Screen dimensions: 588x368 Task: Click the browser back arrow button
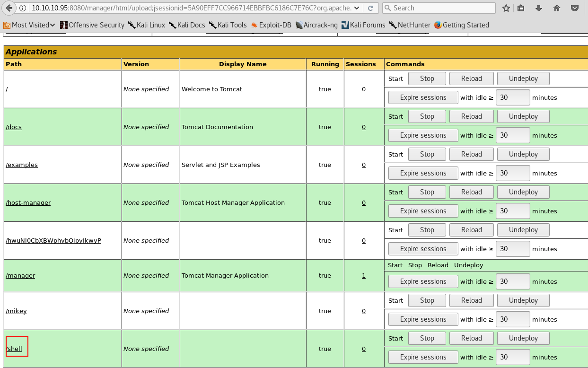[x=10, y=8]
